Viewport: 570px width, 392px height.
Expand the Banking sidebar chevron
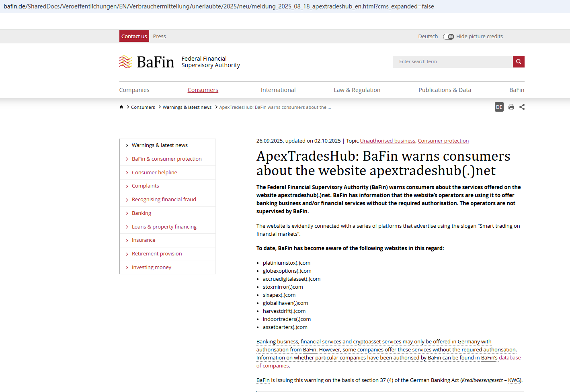click(x=127, y=213)
